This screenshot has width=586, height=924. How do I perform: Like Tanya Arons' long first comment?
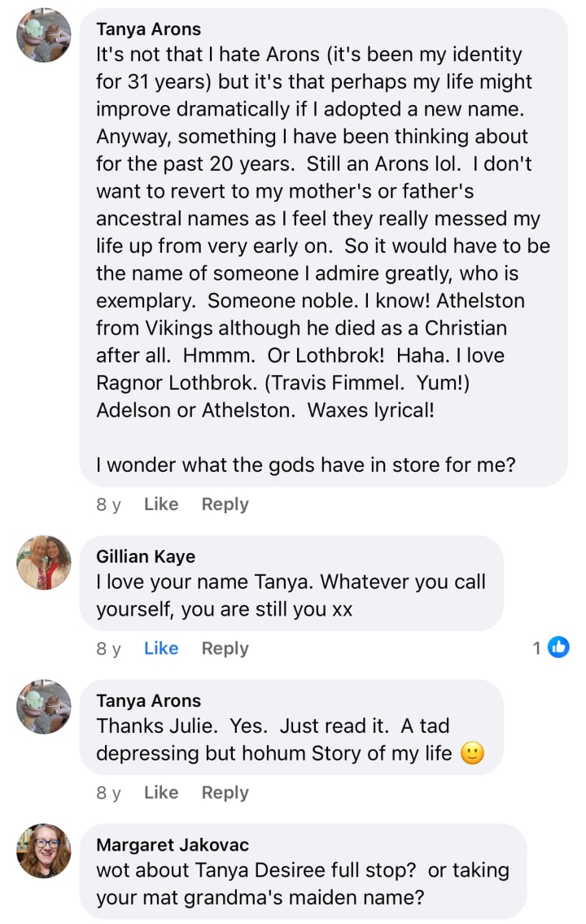[x=160, y=504]
